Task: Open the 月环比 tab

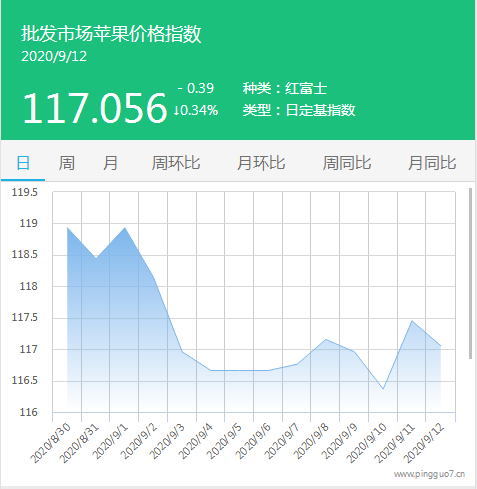Action: coord(261,163)
